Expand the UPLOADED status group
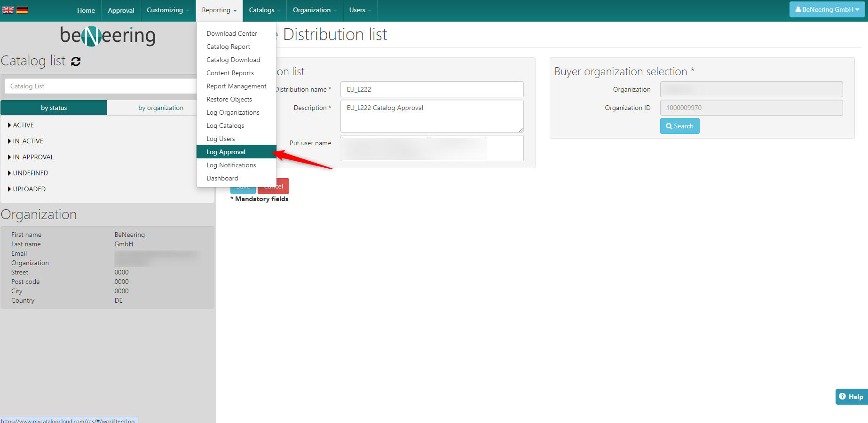868x423 pixels. [x=29, y=189]
